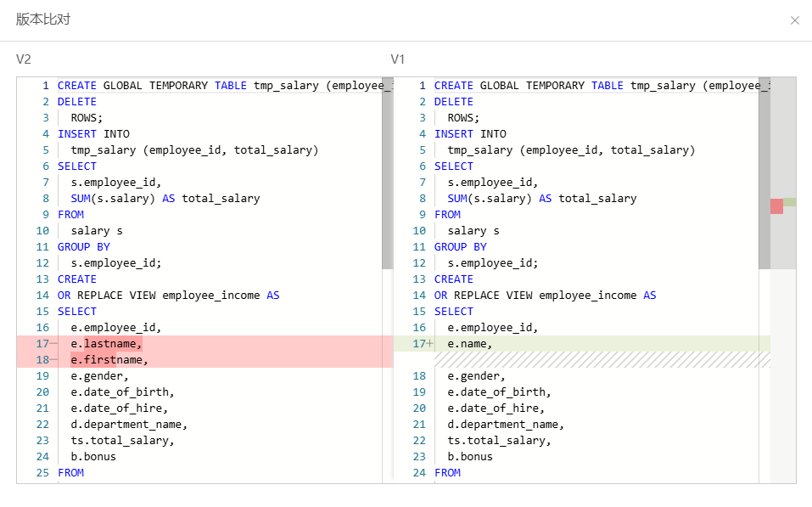
Task: Jump to the green addition marker in overview ruler
Action: tap(790, 202)
